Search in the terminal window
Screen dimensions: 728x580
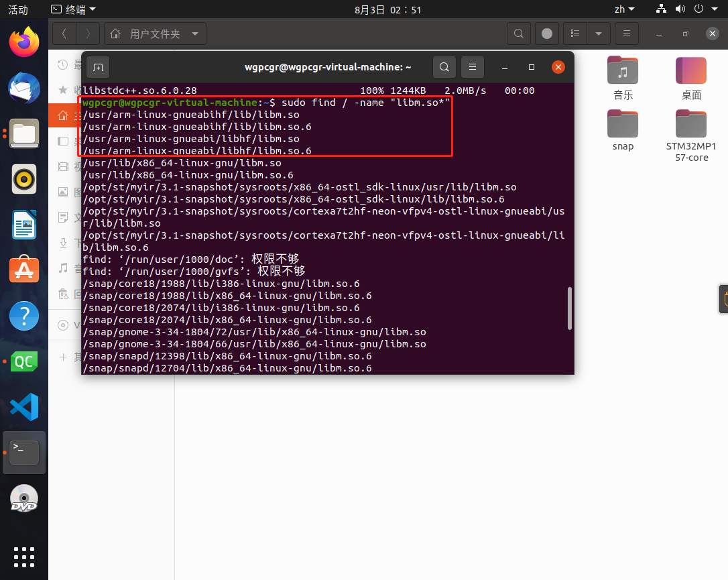tap(444, 67)
